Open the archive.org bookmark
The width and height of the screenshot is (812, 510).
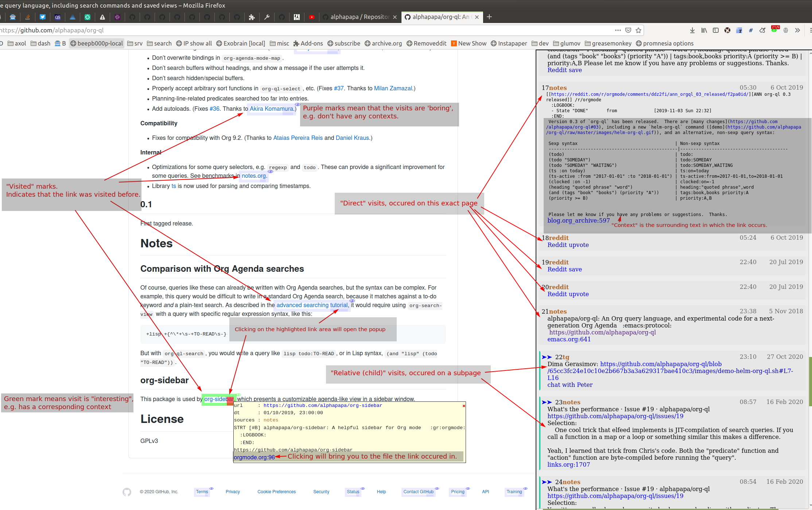(383, 43)
